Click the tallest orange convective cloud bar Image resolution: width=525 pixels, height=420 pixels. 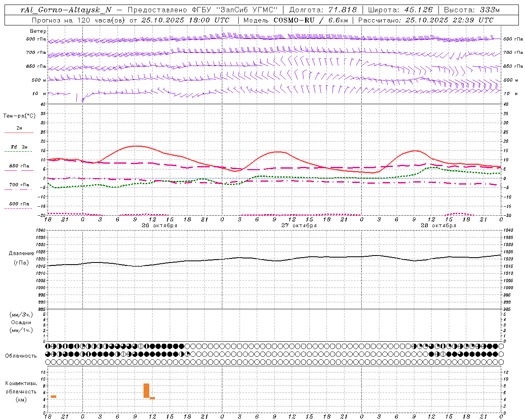pyautogui.click(x=146, y=390)
